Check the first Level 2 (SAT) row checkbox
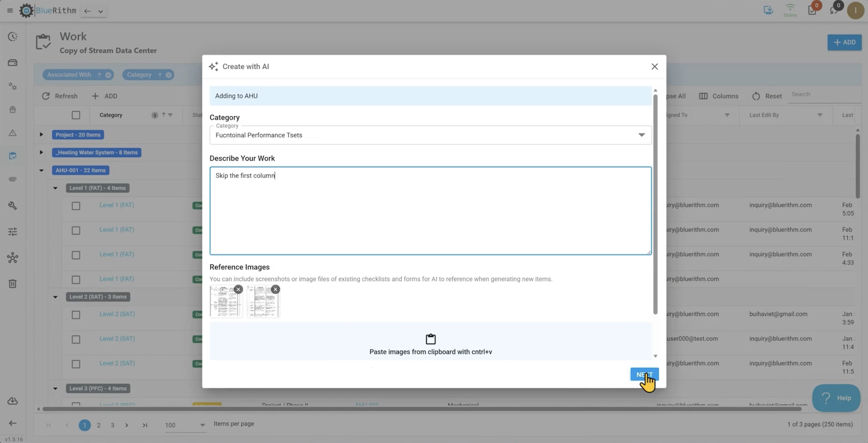This screenshot has height=443, width=868. point(76,315)
